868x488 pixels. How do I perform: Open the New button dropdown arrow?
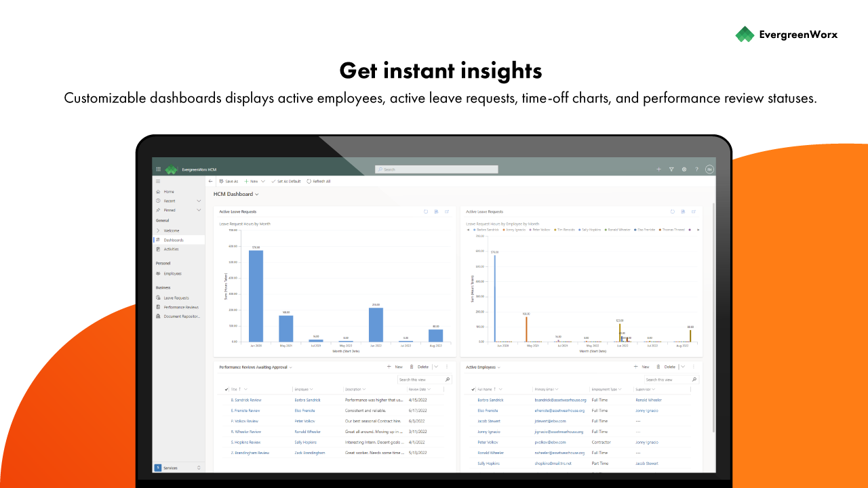[x=263, y=181]
